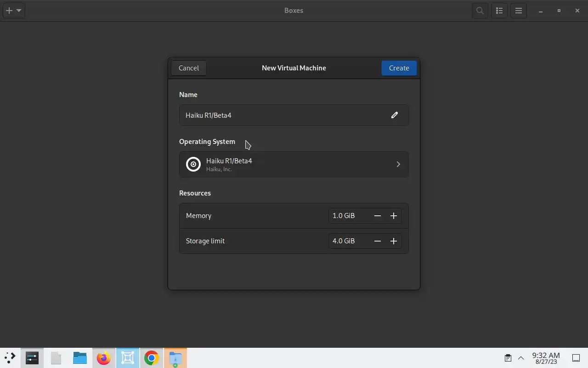Expand hidden system tray icons arrow

pos(521,358)
